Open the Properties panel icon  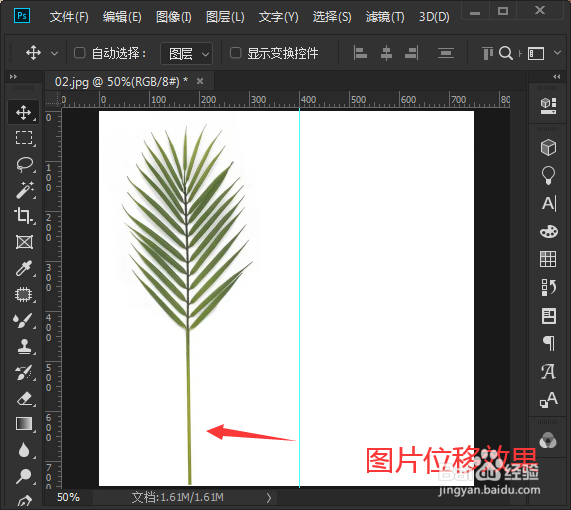pyautogui.click(x=548, y=315)
